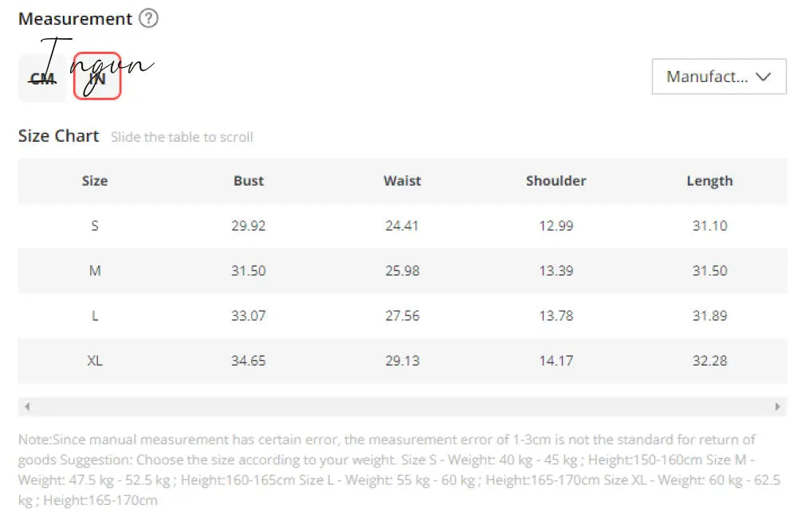The width and height of the screenshot is (797, 532).
Task: Select the IN unit toggle
Action: 97,76
